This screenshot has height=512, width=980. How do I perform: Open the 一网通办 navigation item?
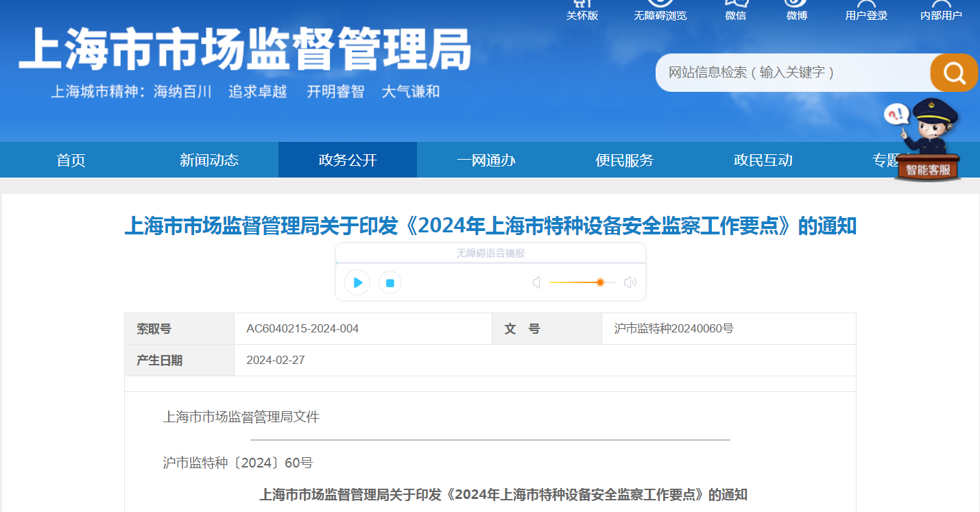[x=486, y=160]
